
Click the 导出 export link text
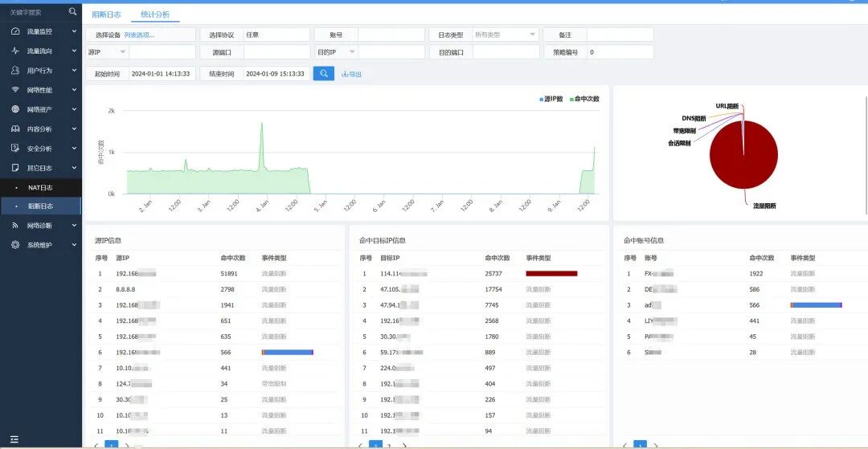click(x=355, y=74)
